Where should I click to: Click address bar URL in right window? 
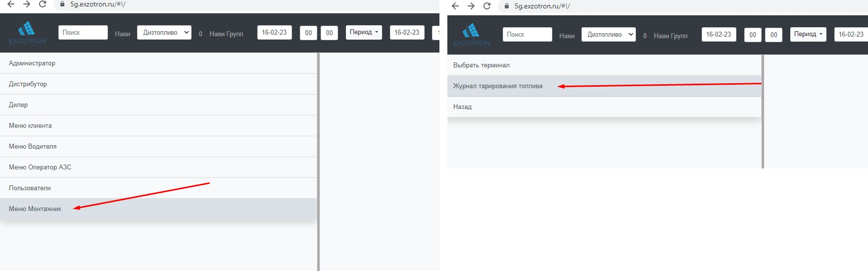pos(542,6)
